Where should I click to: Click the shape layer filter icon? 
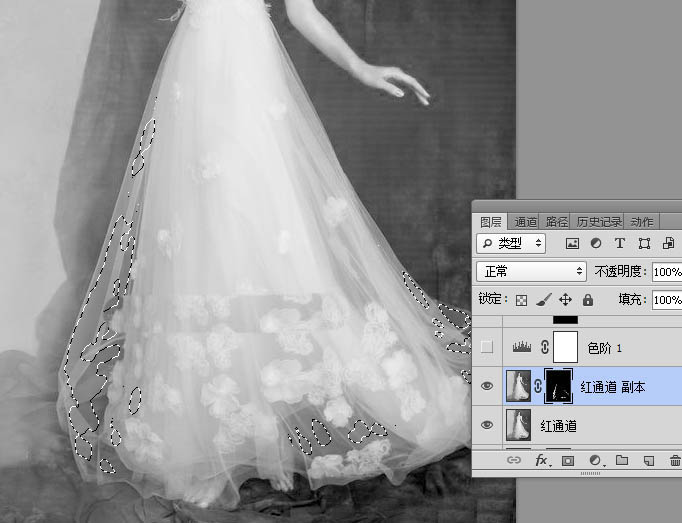pyautogui.click(x=643, y=243)
